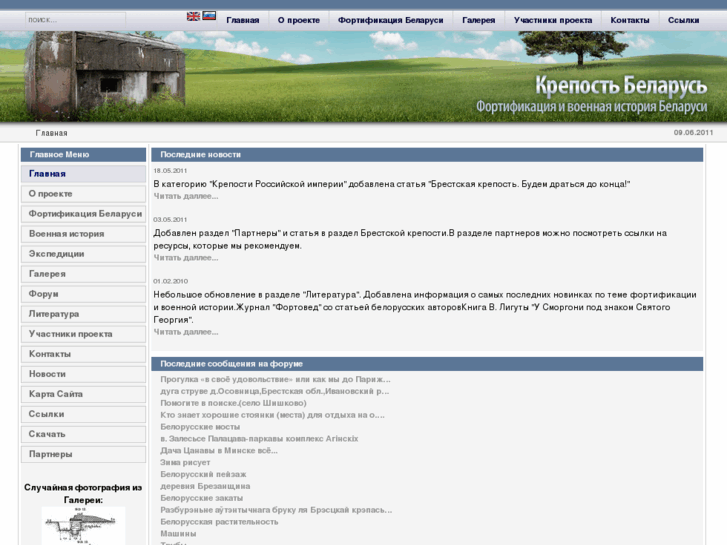Open forum post 'Помогите в поиске.(село Шишково)'
727x545 pixels.
pyautogui.click(x=233, y=403)
